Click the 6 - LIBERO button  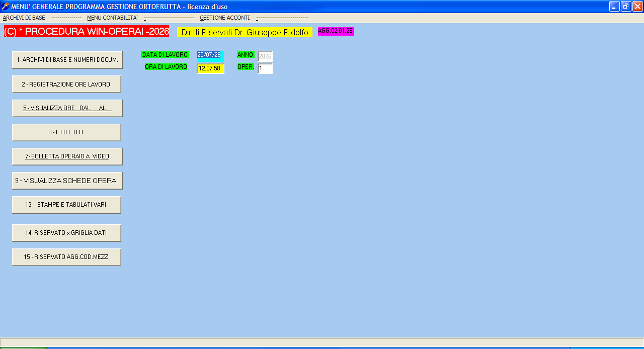[x=66, y=132]
